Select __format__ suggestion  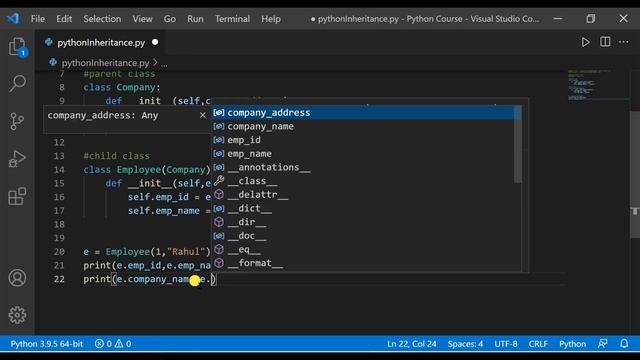(x=363, y=263)
